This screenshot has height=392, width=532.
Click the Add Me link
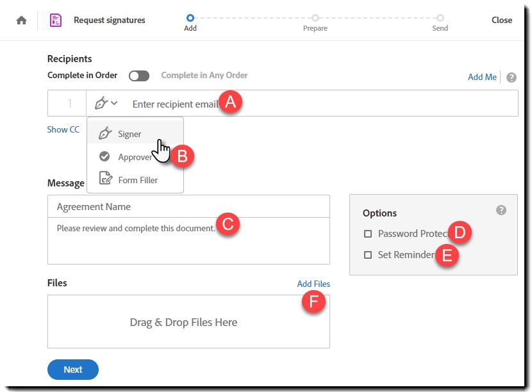(x=482, y=77)
